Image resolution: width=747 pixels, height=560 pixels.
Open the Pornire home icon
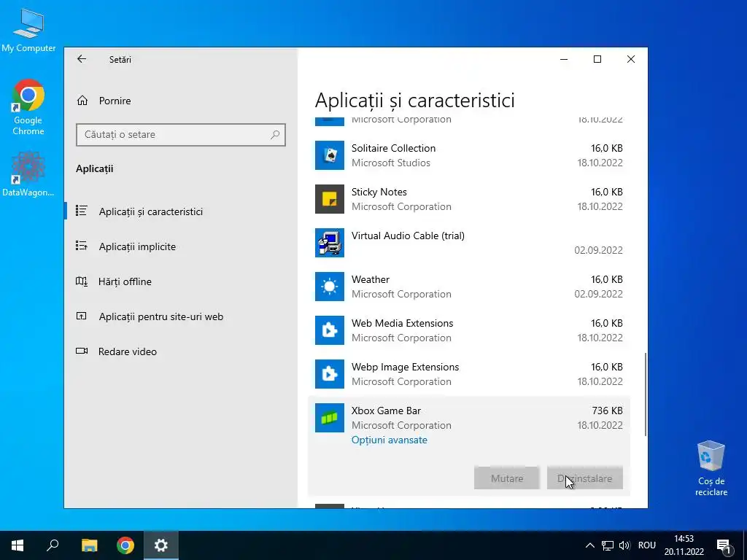82,101
